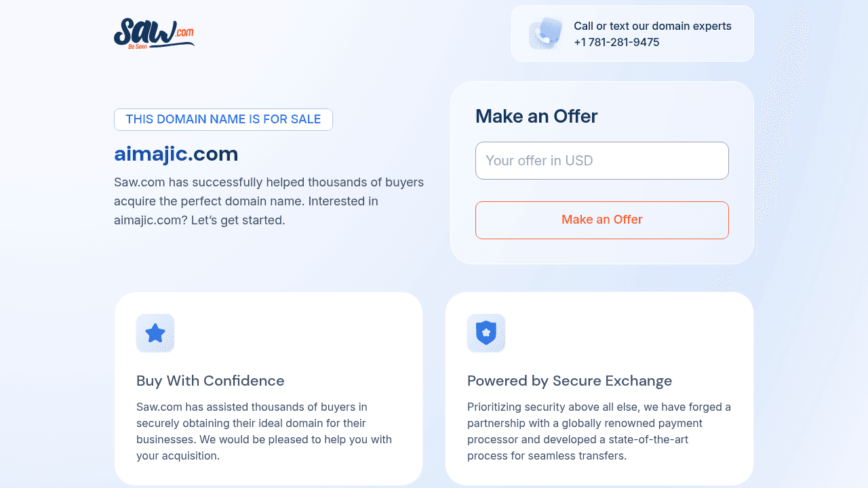Select the aimajic.com domain heading
Image resolution: width=868 pixels, height=488 pixels.
coord(176,153)
